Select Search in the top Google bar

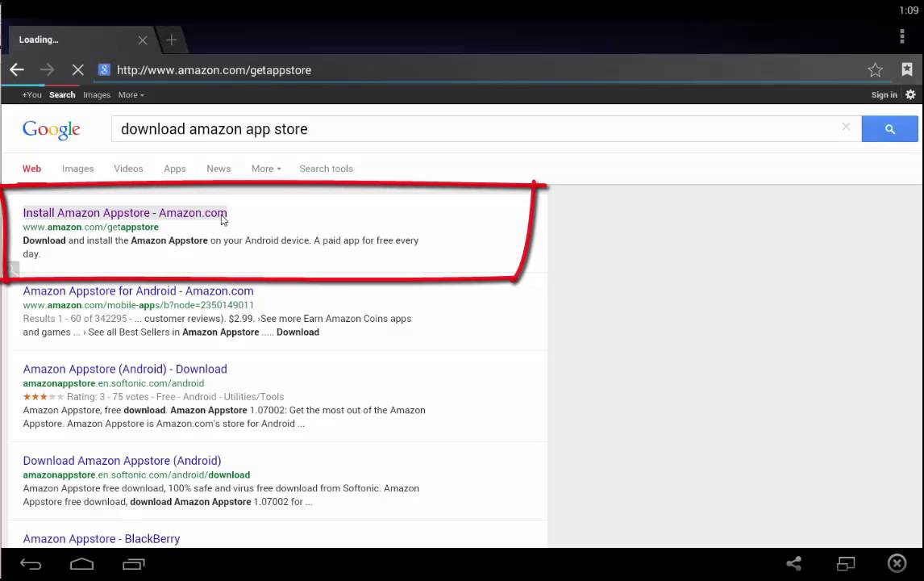62,95
